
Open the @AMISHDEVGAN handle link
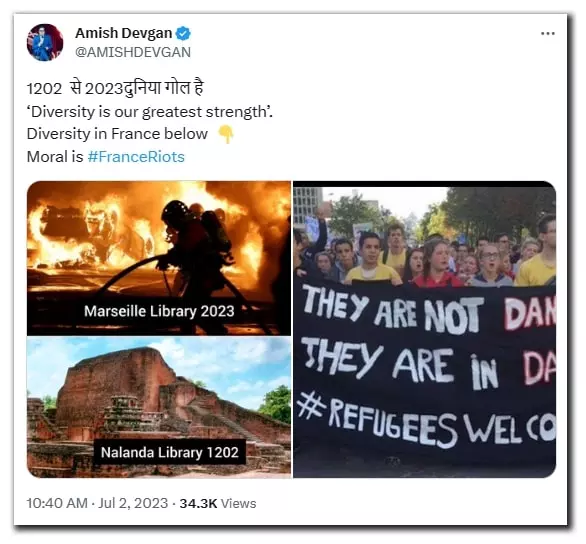133,52
